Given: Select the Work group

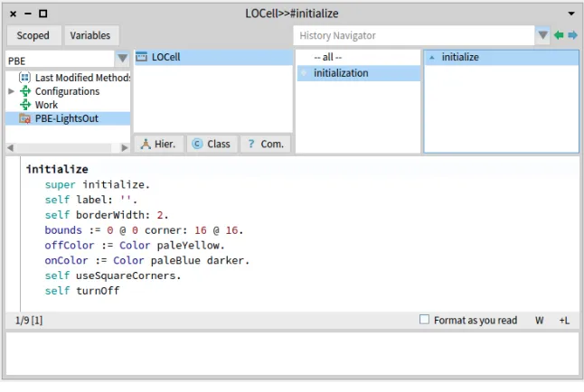Looking at the screenshot, I should (46, 105).
